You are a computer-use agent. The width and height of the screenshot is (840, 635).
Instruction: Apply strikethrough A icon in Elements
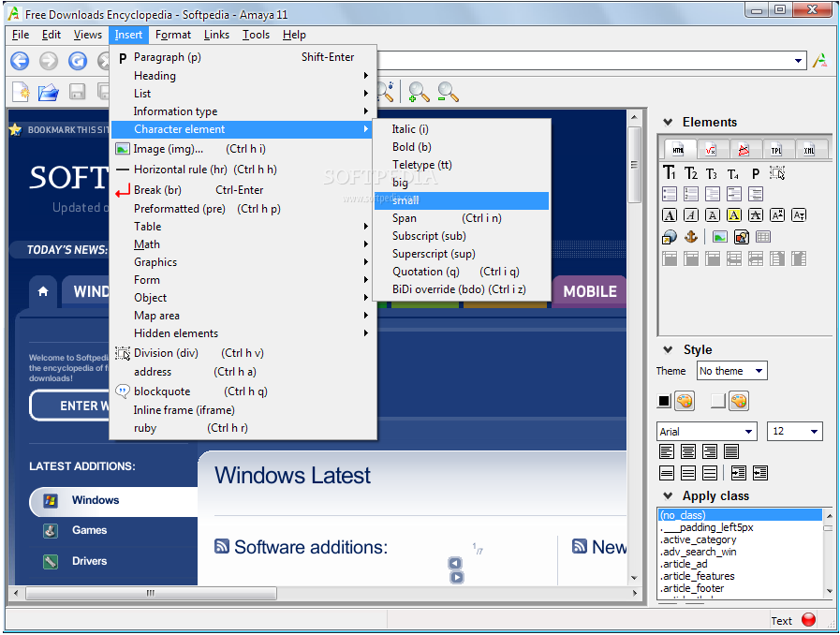click(756, 215)
